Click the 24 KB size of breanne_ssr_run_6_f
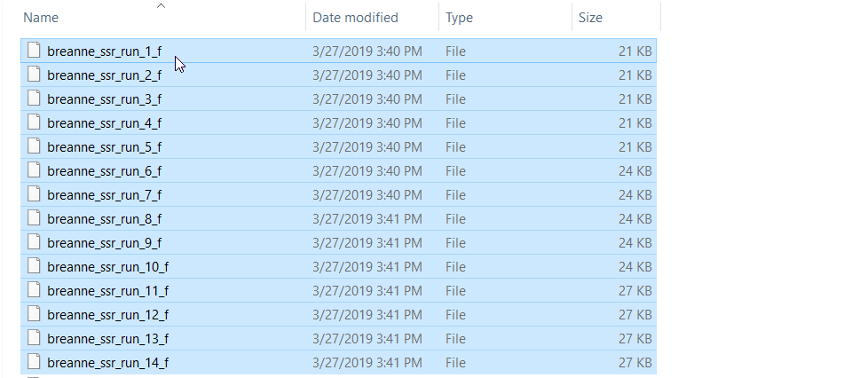The width and height of the screenshot is (868, 378). [635, 171]
